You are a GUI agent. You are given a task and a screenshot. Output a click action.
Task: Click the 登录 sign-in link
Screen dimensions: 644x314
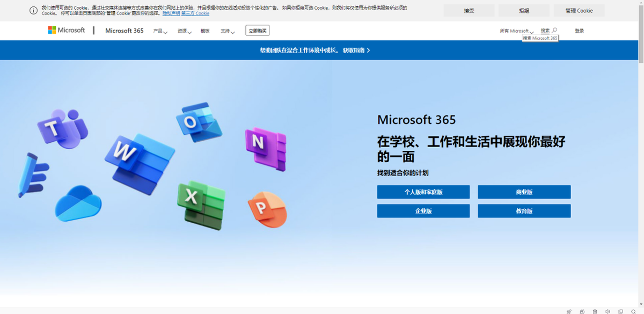[x=579, y=31]
